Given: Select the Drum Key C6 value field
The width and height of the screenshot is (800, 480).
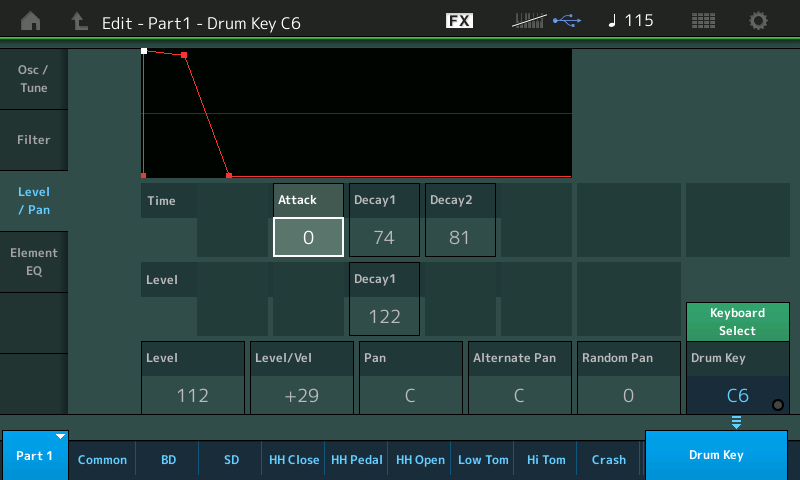Looking at the screenshot, I should (x=736, y=395).
